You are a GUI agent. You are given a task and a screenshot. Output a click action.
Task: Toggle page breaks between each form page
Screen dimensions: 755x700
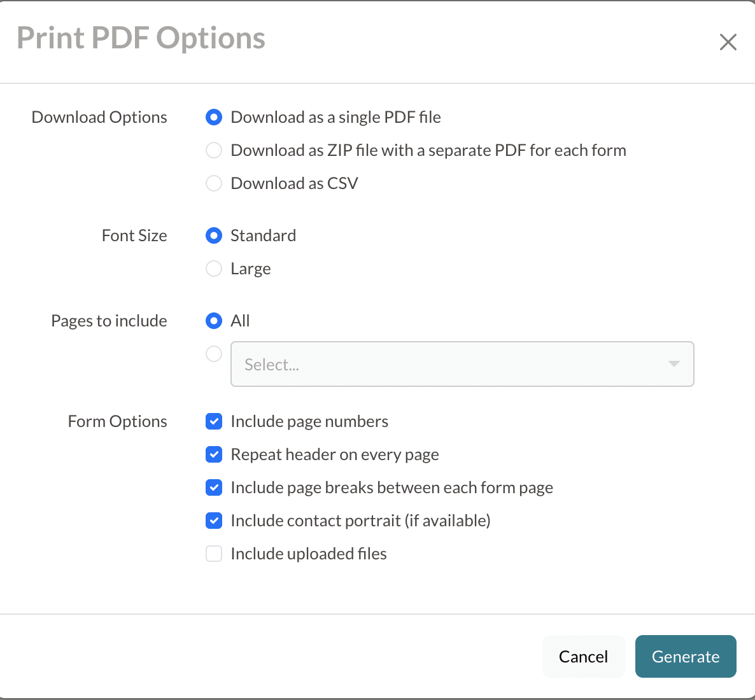point(214,487)
